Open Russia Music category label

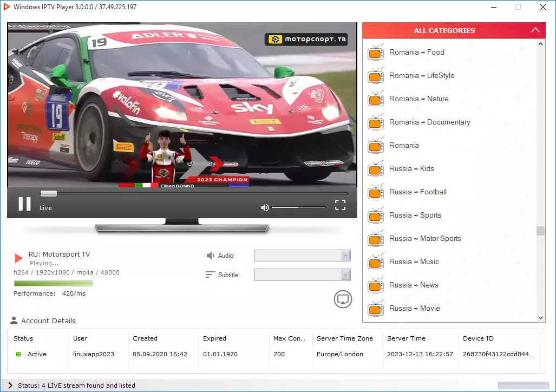click(x=414, y=262)
